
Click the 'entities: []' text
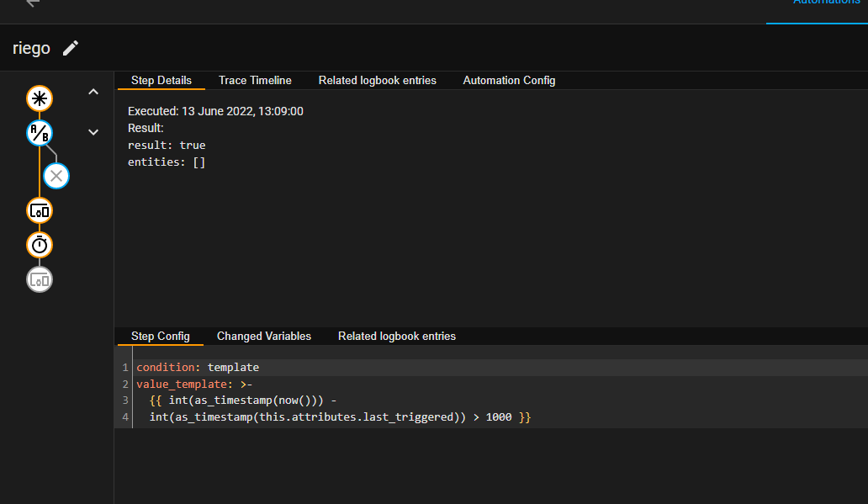(167, 162)
